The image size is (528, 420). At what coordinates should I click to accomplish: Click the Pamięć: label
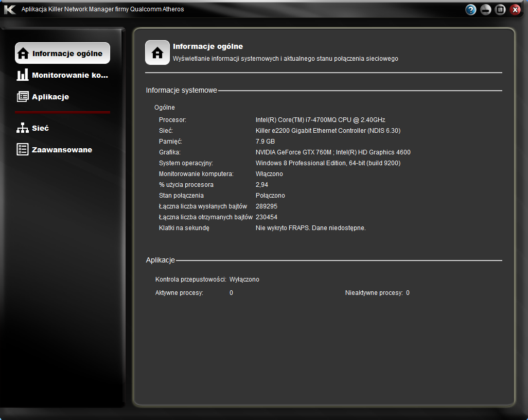pos(170,142)
